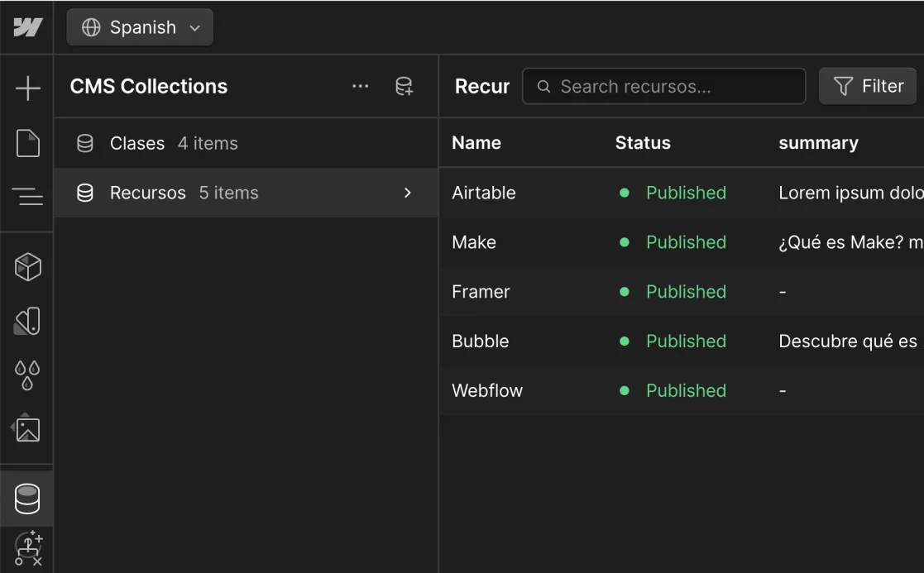Click the Lorem ipsum summary cell
The image size is (924, 573).
click(x=851, y=193)
